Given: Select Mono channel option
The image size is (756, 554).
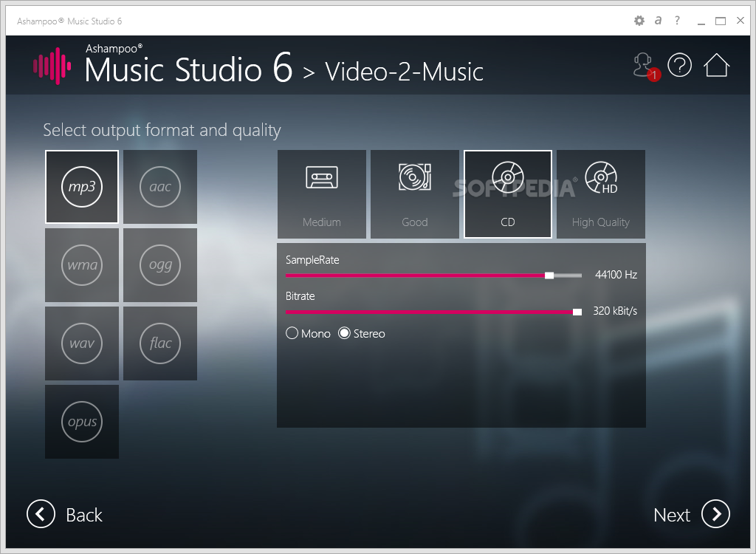Looking at the screenshot, I should click(x=308, y=333).
